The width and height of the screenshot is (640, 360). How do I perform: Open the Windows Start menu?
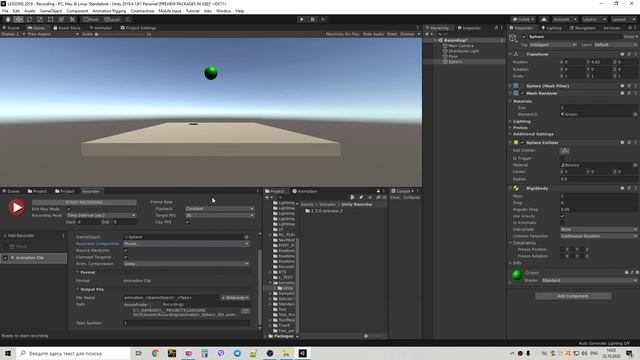(8, 353)
